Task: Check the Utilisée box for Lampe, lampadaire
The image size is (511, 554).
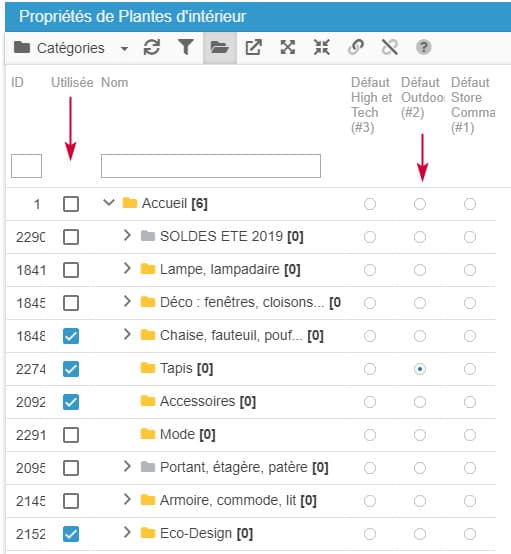Action: 71,270
